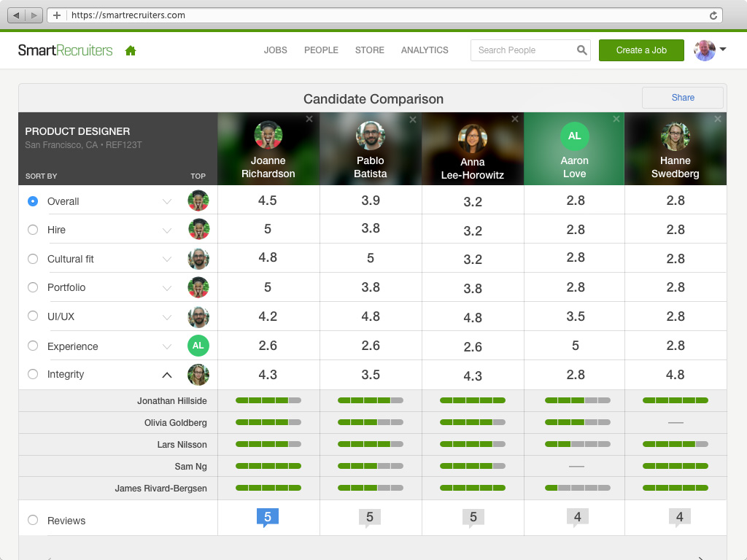Image resolution: width=747 pixels, height=560 pixels.
Task: Click user profile picture in top bar
Action: (705, 50)
